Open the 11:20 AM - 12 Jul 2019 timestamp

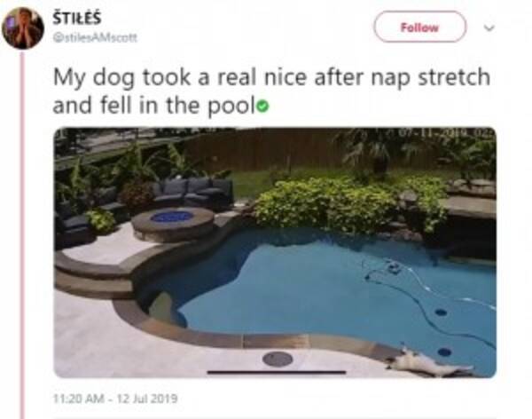[x=115, y=399]
